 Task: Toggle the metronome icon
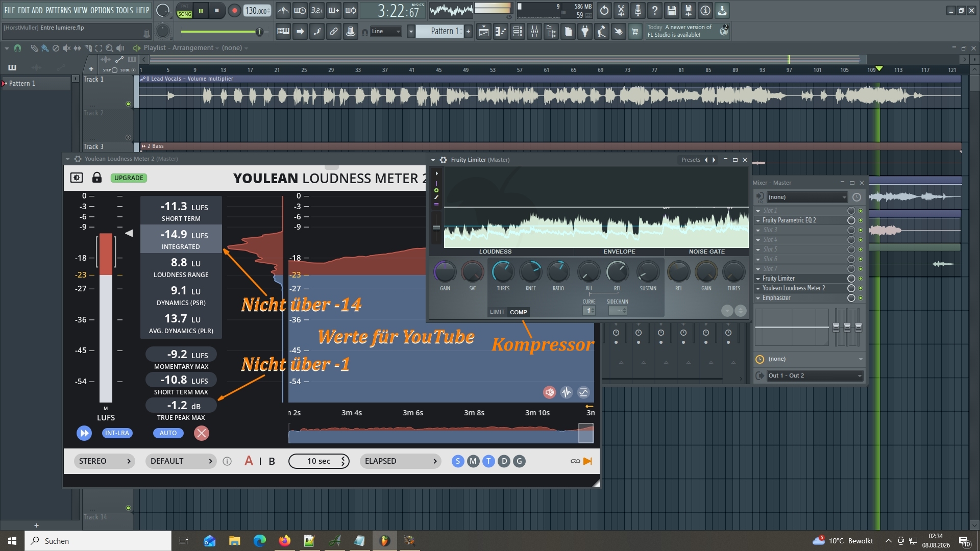tap(283, 11)
